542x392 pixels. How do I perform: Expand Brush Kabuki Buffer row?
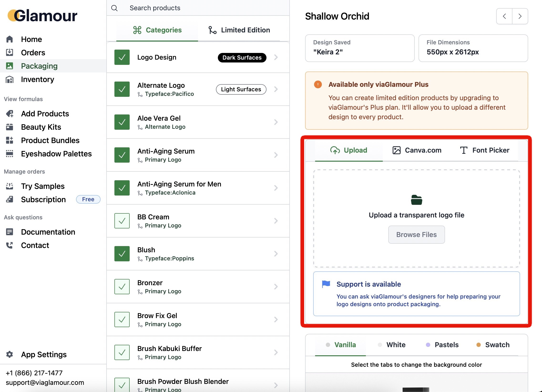[276, 352]
